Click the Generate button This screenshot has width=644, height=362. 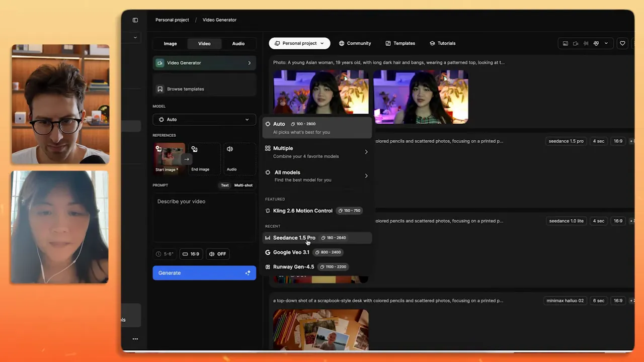click(x=204, y=273)
